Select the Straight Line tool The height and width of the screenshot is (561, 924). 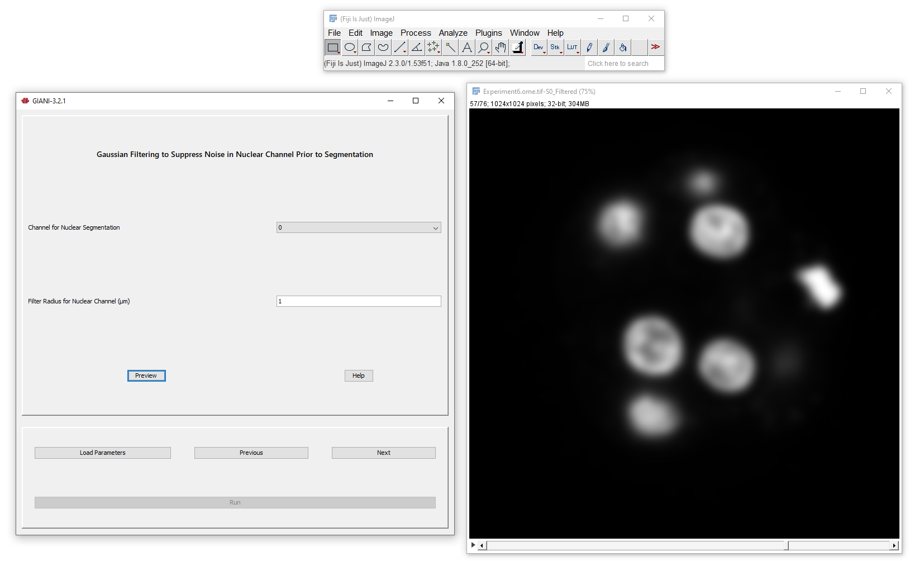click(400, 47)
